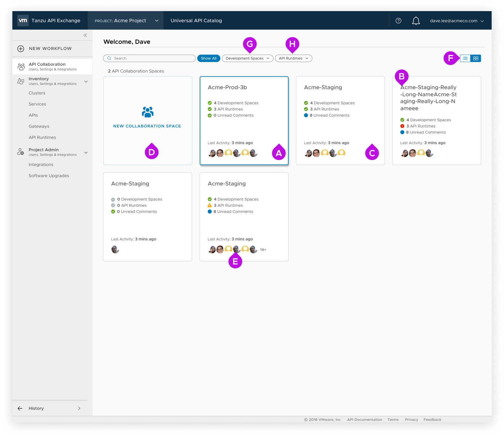Select Clusters in the sidebar

click(37, 93)
